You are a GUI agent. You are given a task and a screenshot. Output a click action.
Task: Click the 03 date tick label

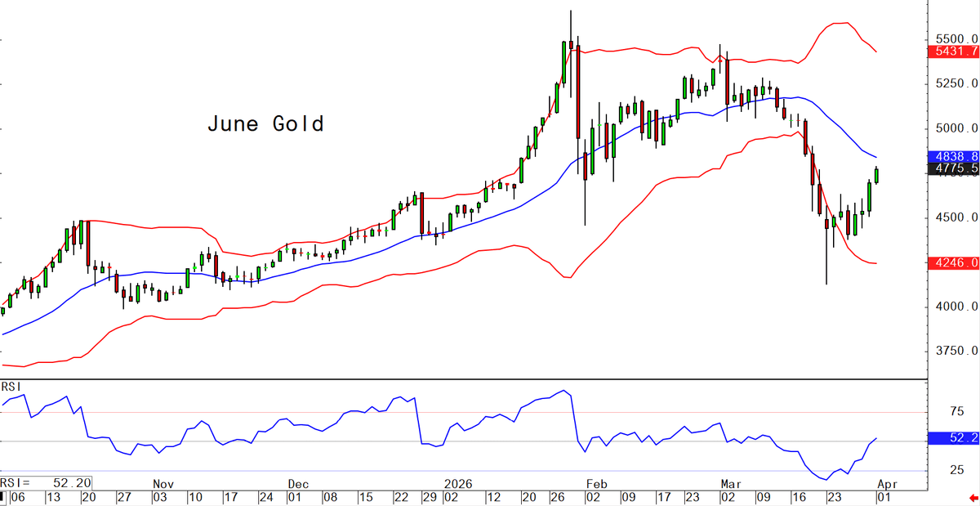tap(158, 496)
